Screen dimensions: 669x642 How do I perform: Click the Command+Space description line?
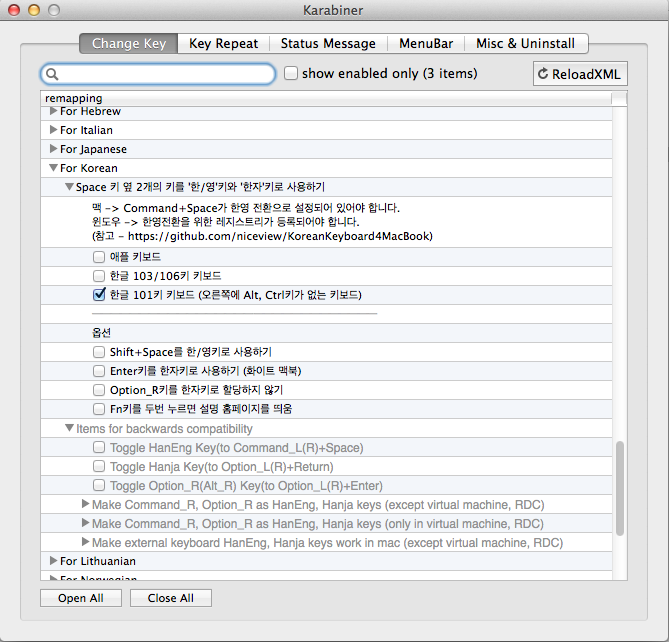246,208
